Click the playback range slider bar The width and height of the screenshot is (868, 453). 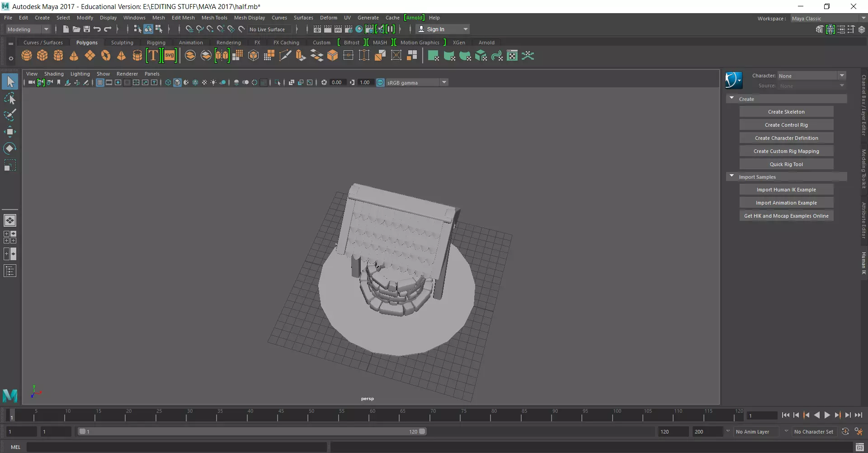[252, 432]
